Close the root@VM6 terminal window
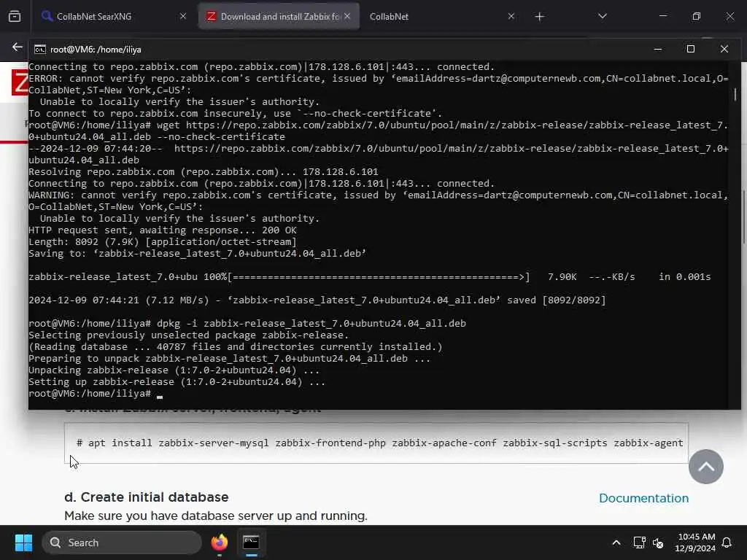747x560 pixels. (x=724, y=49)
